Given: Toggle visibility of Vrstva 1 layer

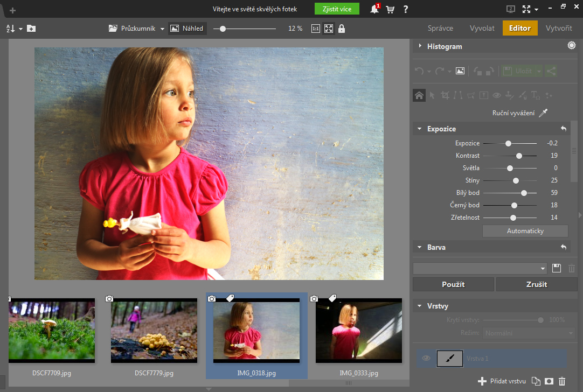Looking at the screenshot, I should coord(426,358).
